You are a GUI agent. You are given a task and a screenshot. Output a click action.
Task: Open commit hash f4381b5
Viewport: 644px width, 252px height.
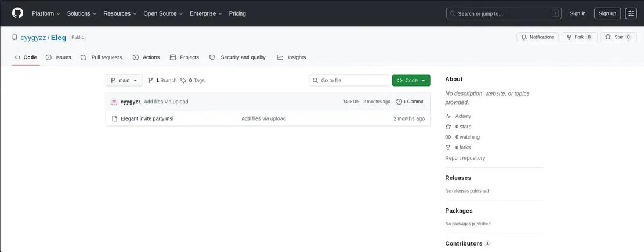pyautogui.click(x=352, y=102)
